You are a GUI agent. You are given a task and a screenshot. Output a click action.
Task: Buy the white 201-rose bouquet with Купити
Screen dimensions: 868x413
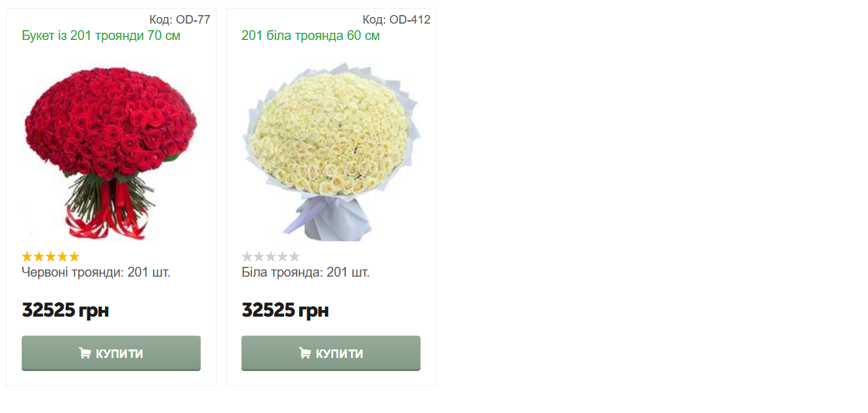[331, 353]
